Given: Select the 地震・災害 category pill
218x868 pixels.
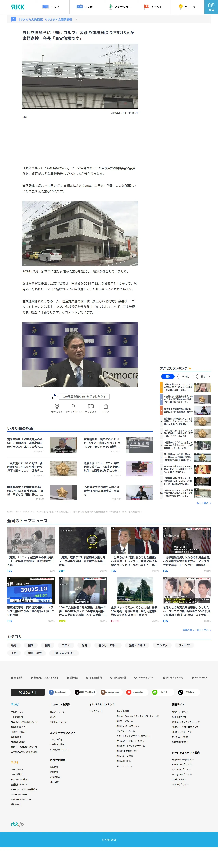Looking at the screenshot, I should point(35,653).
